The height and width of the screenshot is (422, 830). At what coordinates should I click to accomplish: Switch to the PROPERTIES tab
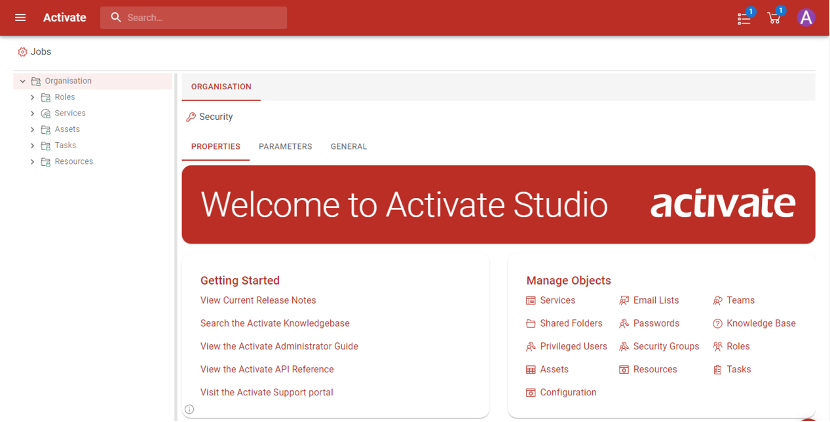click(215, 147)
